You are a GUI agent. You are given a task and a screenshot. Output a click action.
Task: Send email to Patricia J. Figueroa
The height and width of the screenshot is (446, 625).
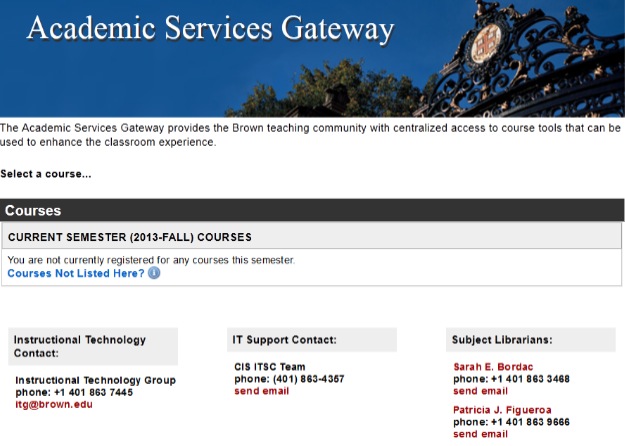pos(480,434)
